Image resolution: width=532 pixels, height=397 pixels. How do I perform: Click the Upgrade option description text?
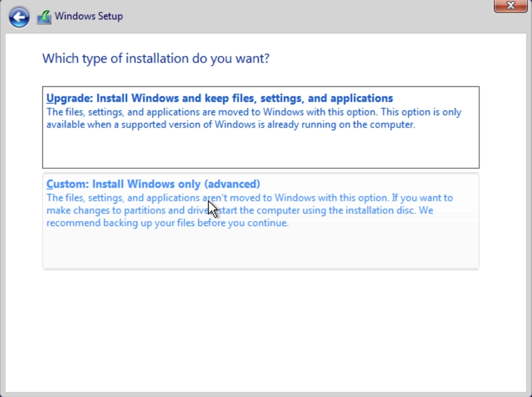pos(254,118)
